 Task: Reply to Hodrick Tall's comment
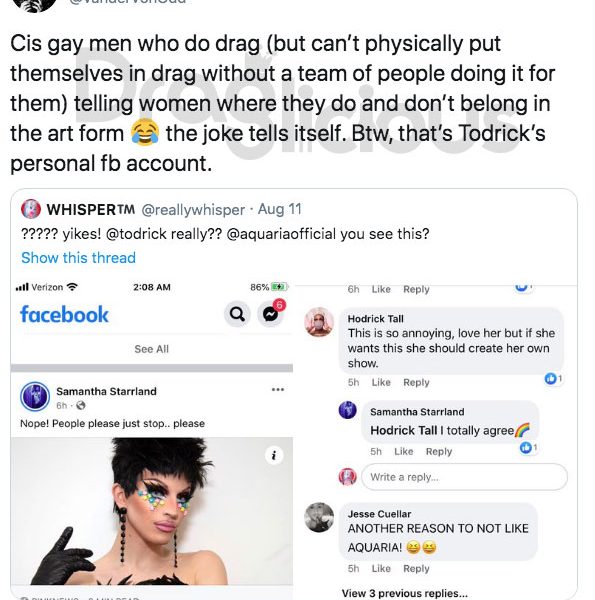(x=416, y=382)
